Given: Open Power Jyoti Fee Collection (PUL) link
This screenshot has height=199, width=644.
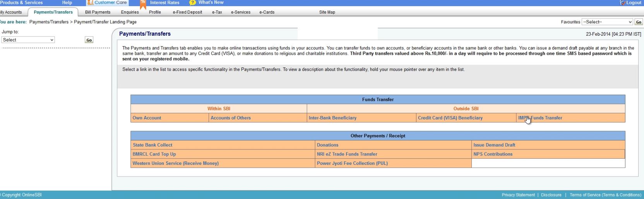Looking at the screenshot, I should point(352,163).
